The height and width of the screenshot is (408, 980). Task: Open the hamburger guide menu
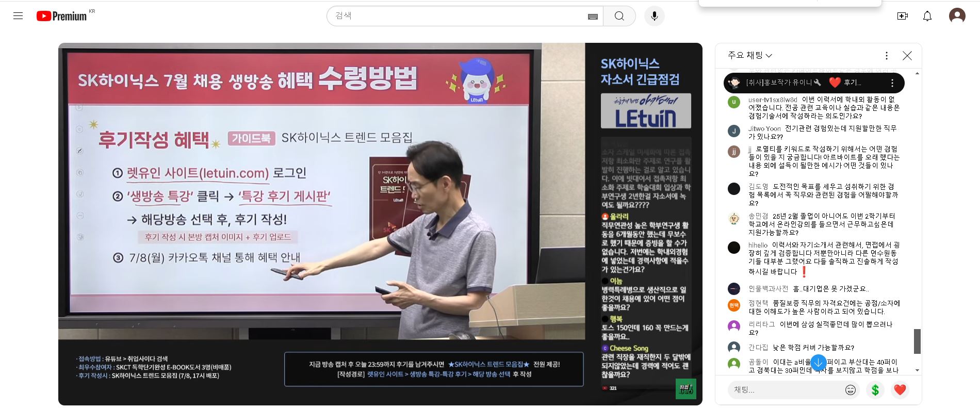tap(18, 15)
